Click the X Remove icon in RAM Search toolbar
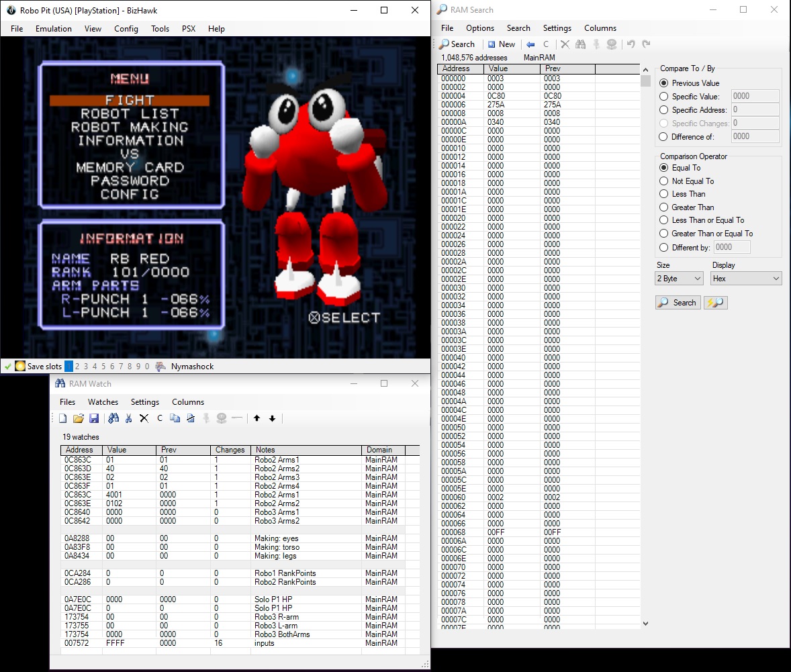 pyautogui.click(x=565, y=44)
